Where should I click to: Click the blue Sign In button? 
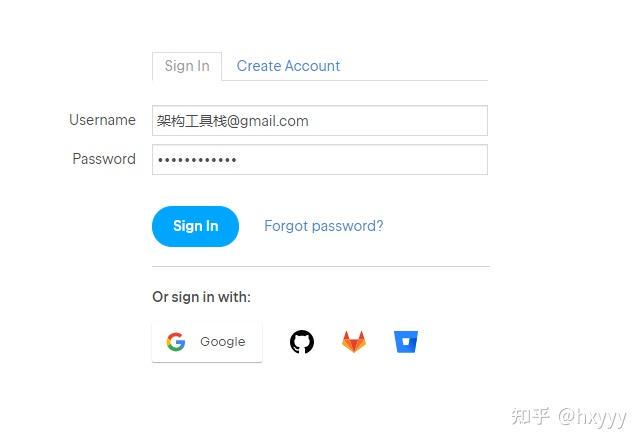pyautogui.click(x=195, y=226)
